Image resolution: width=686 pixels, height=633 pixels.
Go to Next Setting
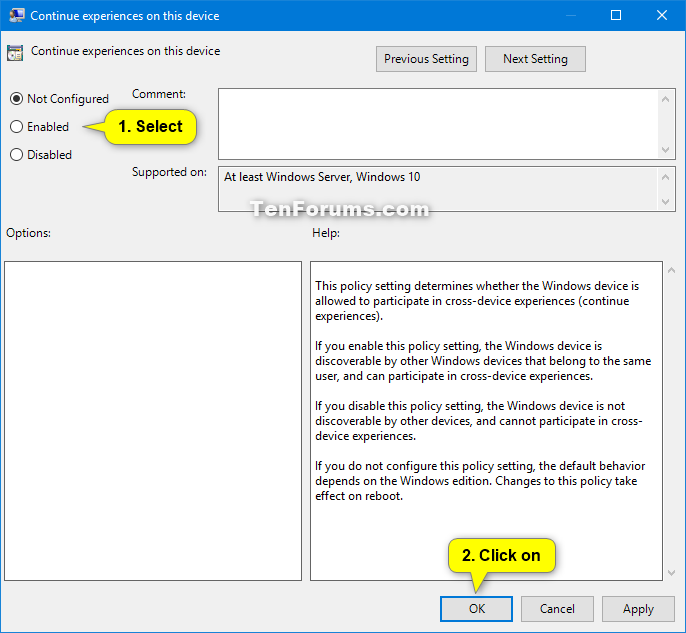point(535,59)
